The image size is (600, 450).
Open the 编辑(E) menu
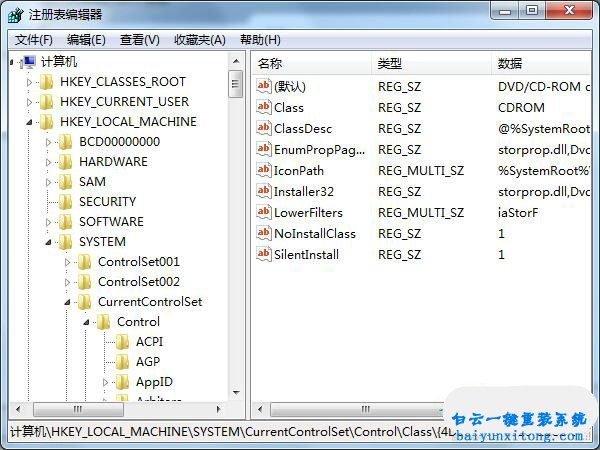point(86,40)
